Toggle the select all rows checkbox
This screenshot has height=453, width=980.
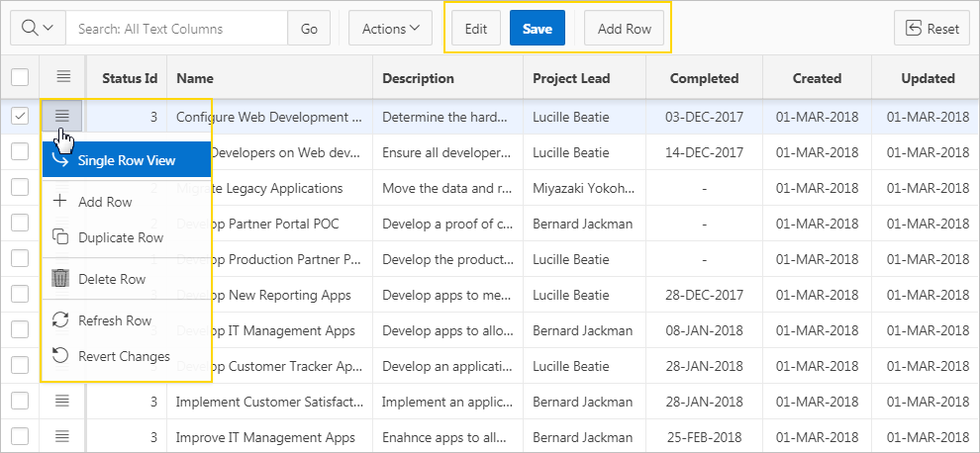coord(20,77)
